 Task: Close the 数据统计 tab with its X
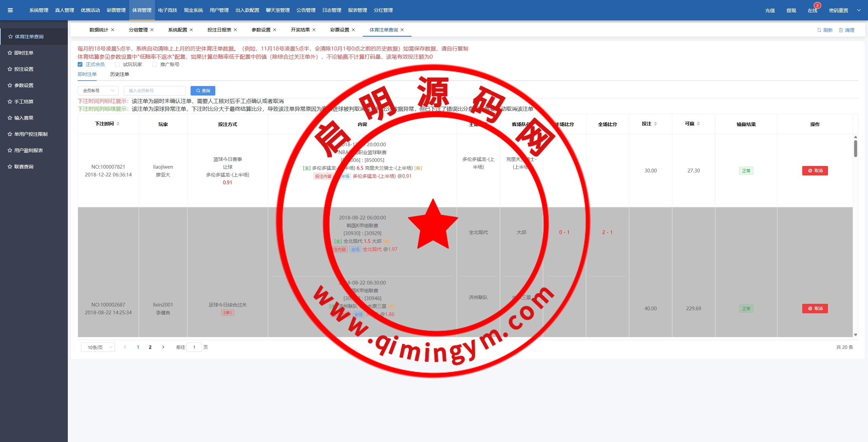[113, 30]
